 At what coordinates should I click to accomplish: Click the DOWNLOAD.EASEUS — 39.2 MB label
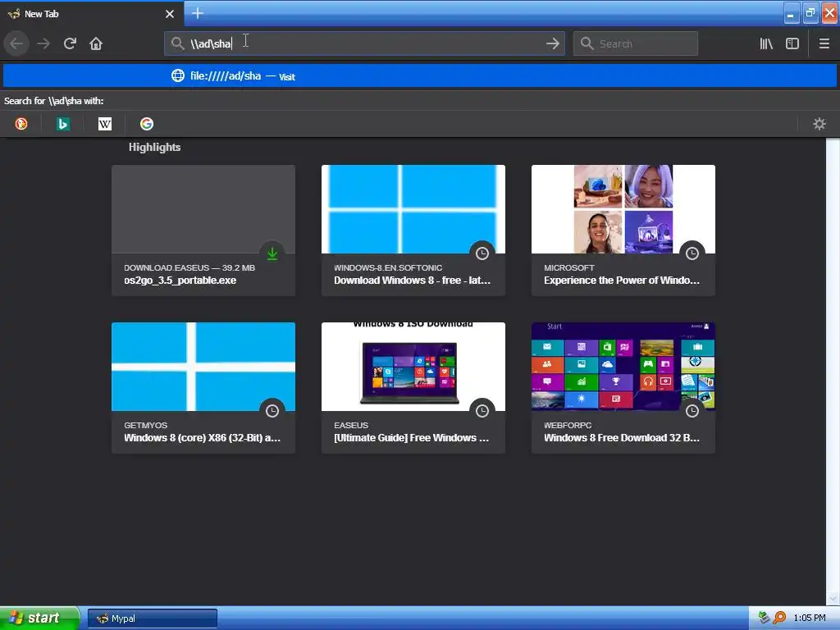[189, 268]
